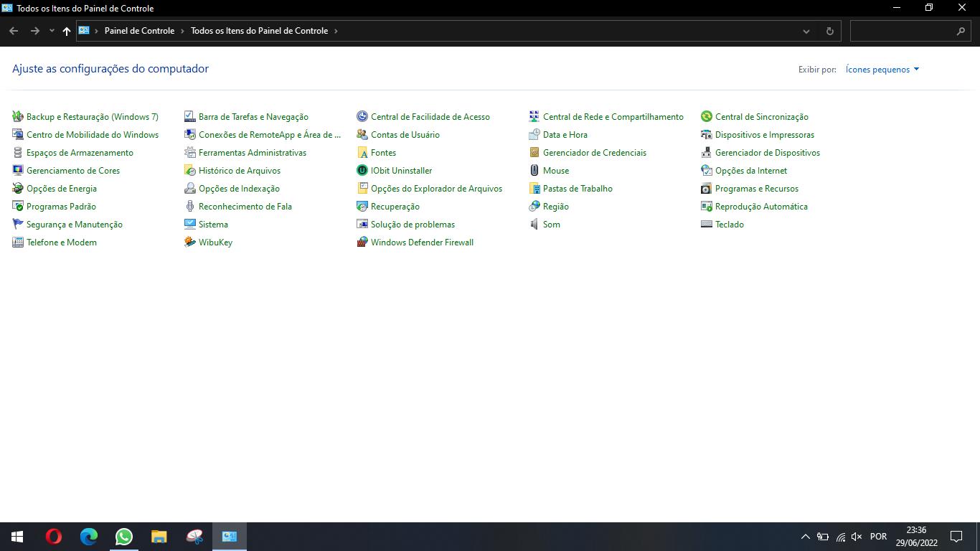980x551 pixels.
Task: Open Windows Defender Firewall icon
Action: (x=362, y=242)
